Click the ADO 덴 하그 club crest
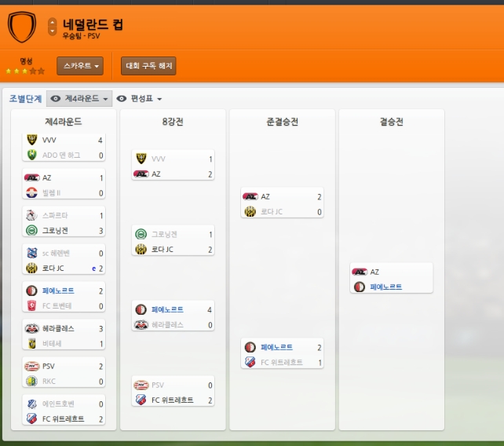 pos(32,155)
